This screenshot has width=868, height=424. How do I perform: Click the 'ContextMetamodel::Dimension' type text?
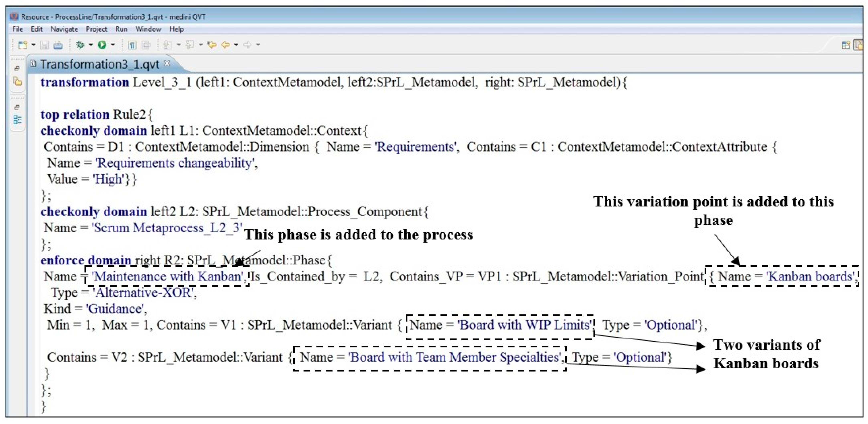pyautogui.click(x=222, y=147)
